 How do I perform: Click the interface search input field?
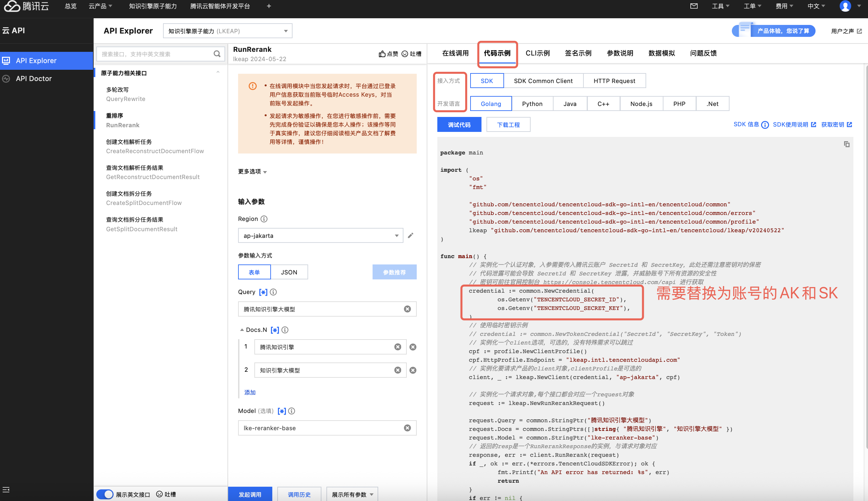[155, 54]
